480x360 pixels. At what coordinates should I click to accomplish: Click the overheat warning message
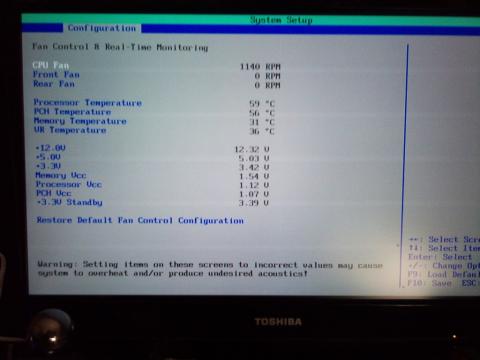pos(210,269)
